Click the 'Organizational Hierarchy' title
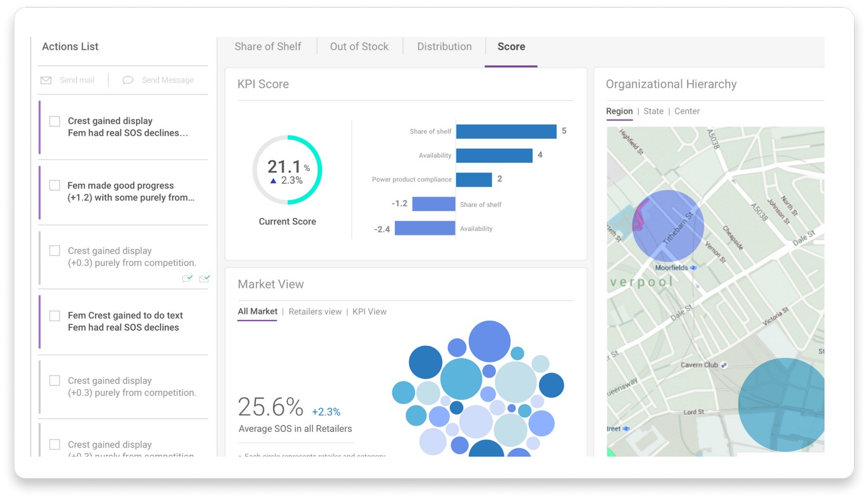The height and width of the screenshot is (499, 868). coord(671,84)
